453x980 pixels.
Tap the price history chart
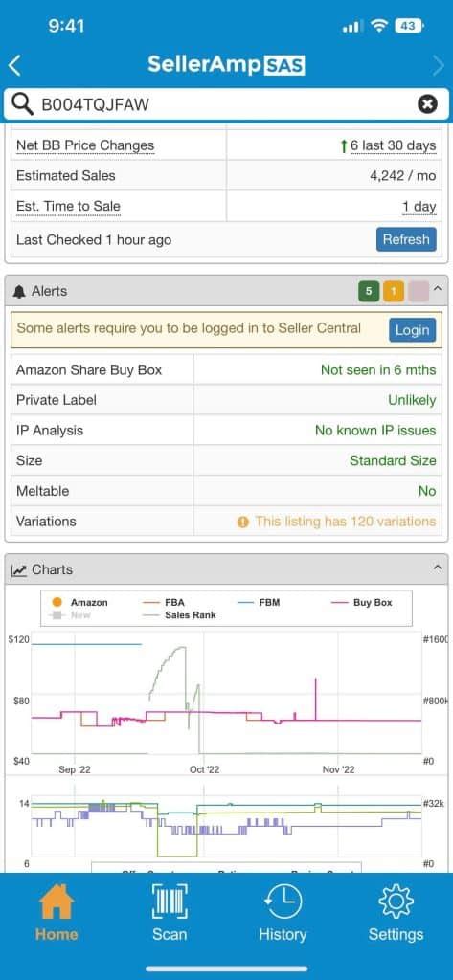[226, 693]
